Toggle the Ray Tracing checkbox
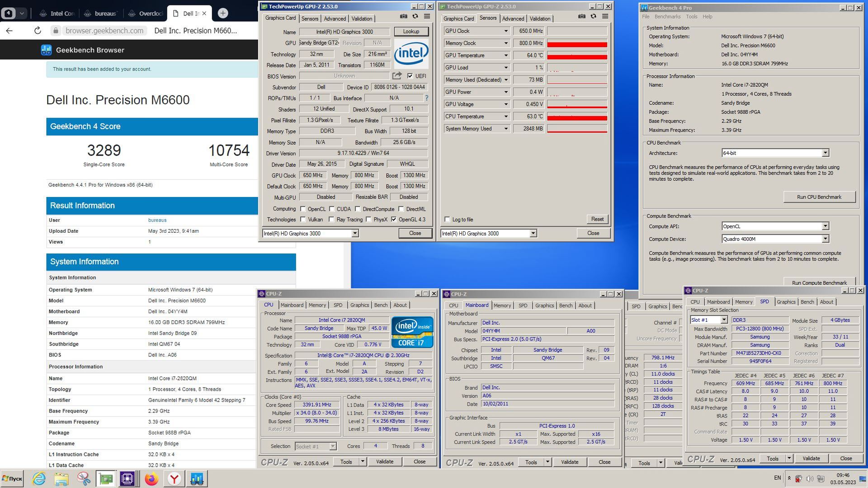 click(x=331, y=220)
